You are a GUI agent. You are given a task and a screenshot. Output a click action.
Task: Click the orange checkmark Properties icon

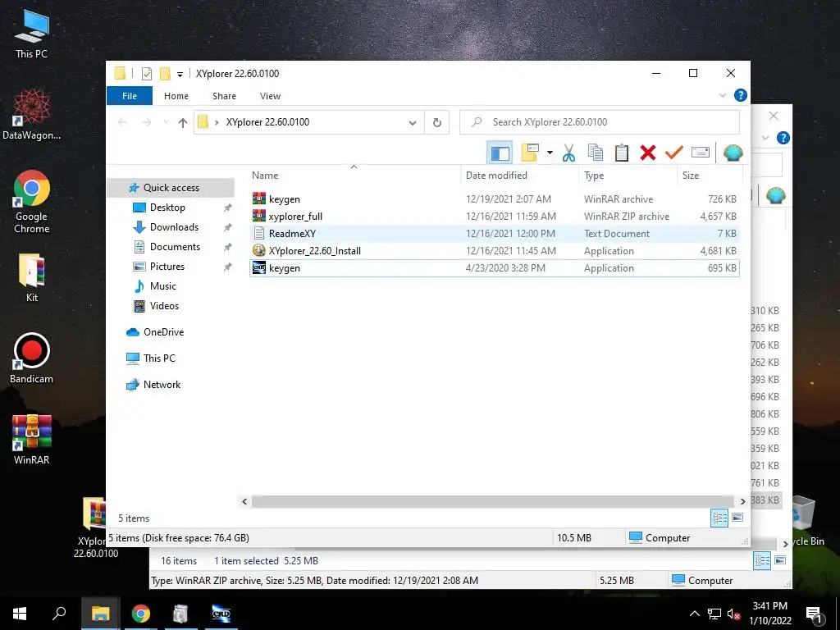coord(674,153)
